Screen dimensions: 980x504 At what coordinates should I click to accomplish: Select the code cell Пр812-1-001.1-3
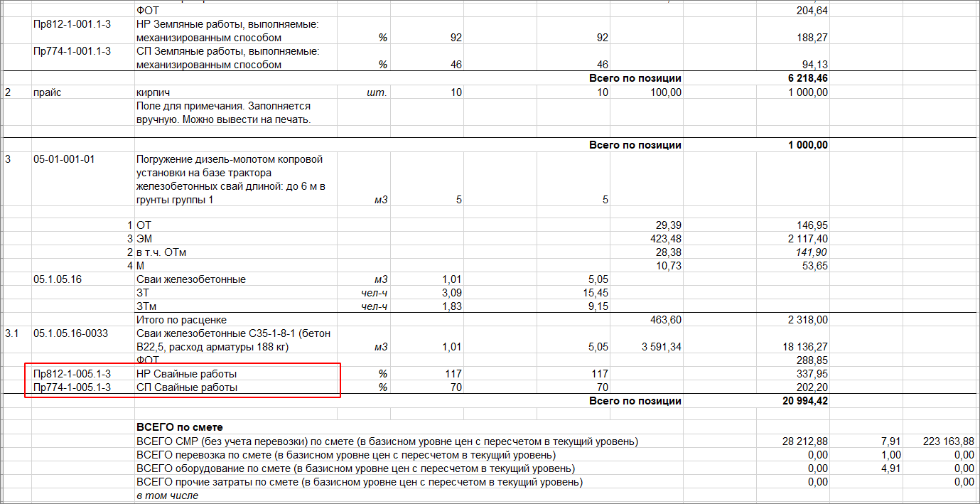click(72, 24)
